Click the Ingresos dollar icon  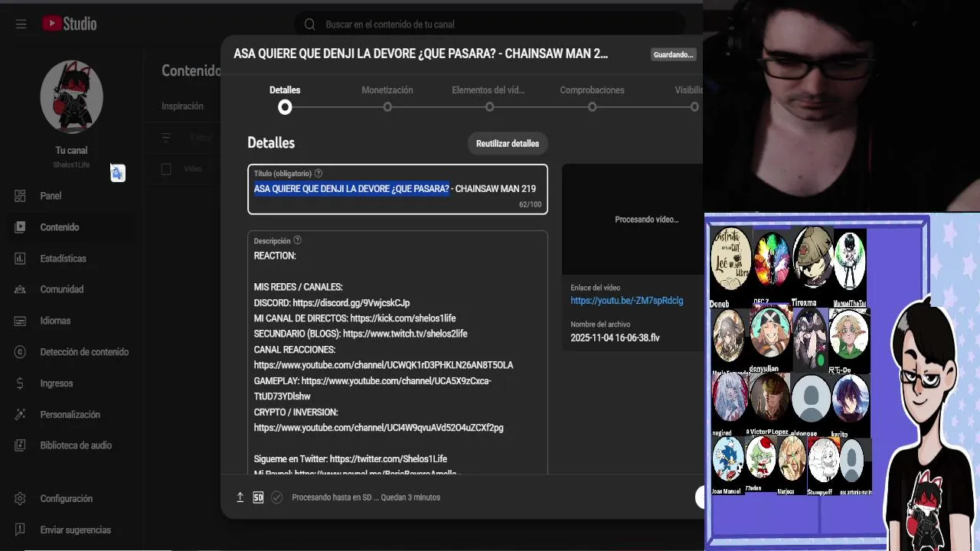pos(21,383)
